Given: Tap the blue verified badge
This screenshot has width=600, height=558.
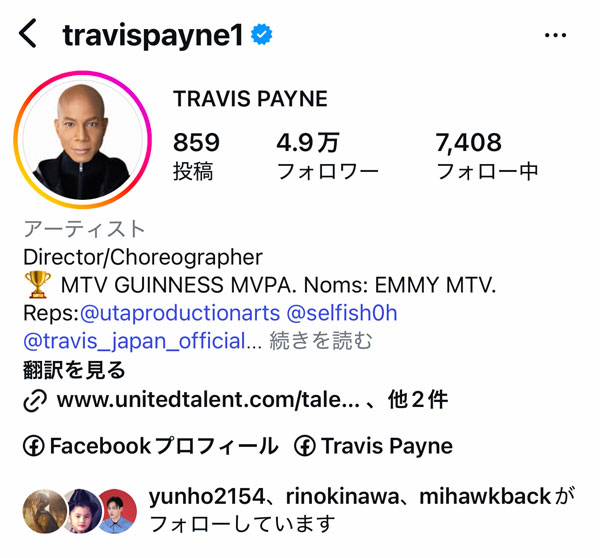Looking at the screenshot, I should click(x=262, y=34).
